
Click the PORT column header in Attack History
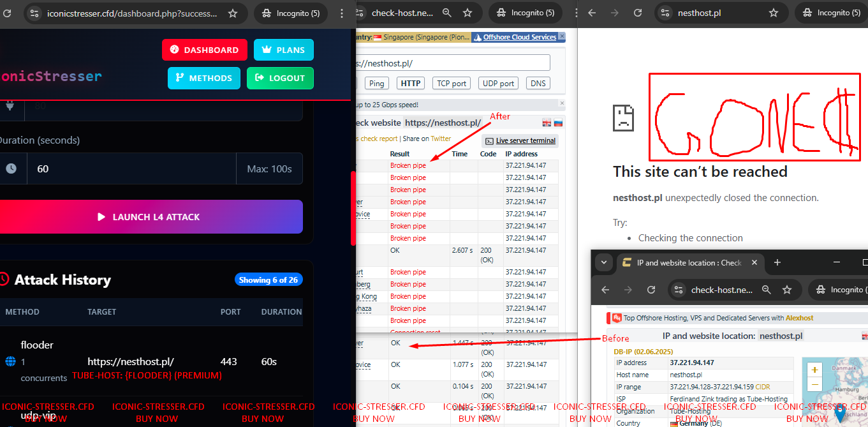[x=231, y=312]
